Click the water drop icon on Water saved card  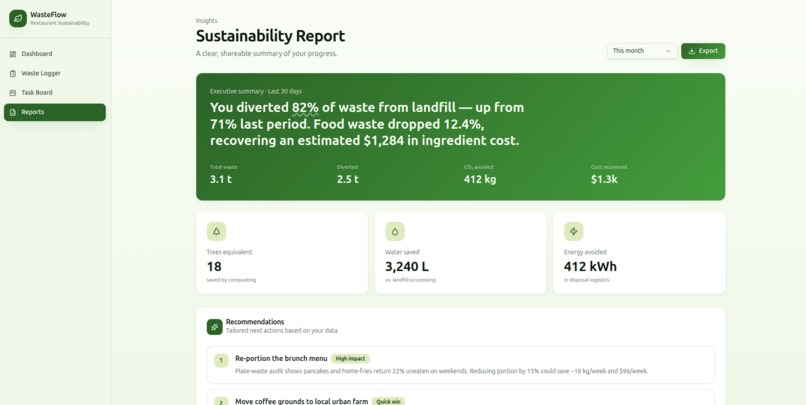395,232
